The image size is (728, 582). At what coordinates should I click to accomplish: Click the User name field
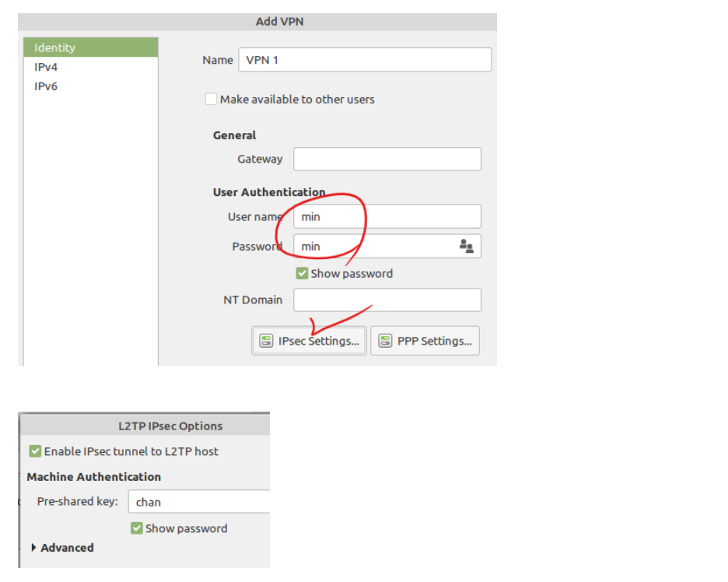(x=387, y=216)
